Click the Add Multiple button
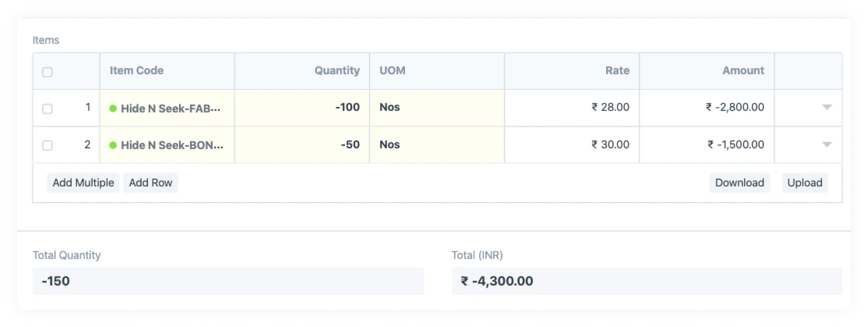 83,183
